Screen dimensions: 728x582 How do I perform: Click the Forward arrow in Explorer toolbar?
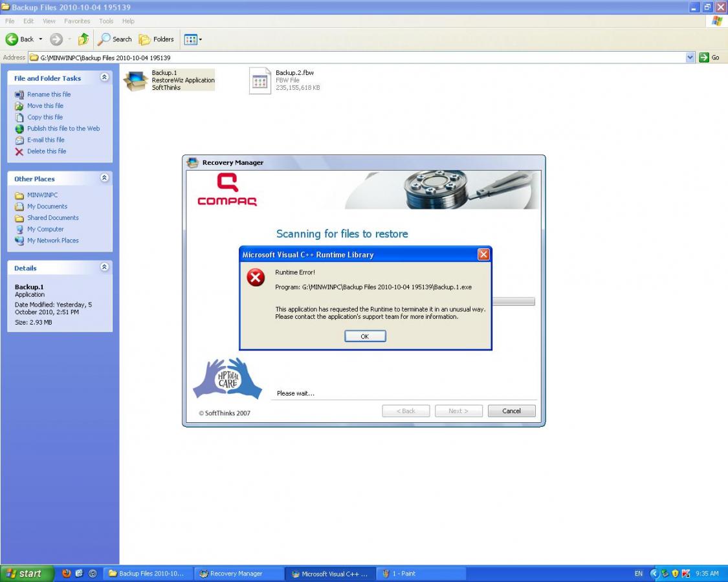point(56,39)
